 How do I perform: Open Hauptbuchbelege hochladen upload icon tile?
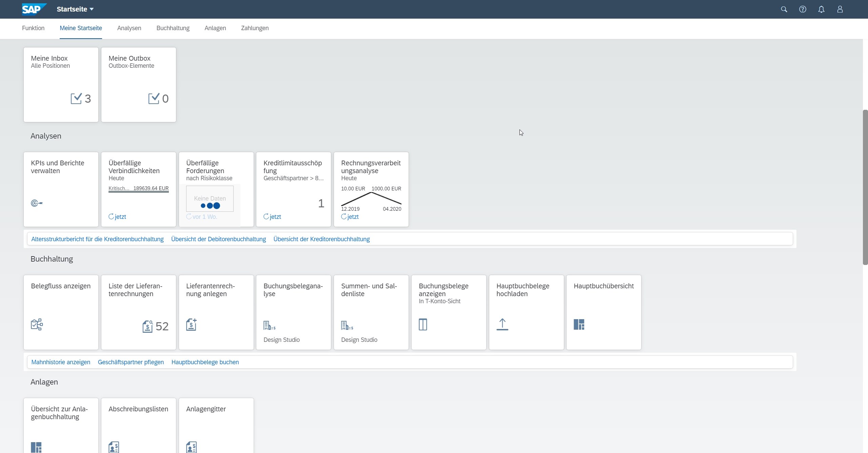502,324
